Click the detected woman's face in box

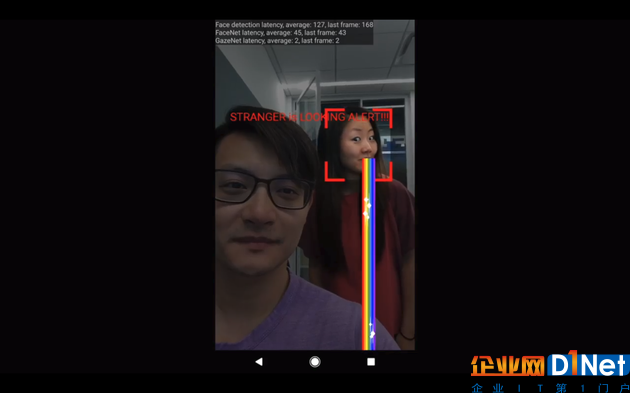click(358, 145)
